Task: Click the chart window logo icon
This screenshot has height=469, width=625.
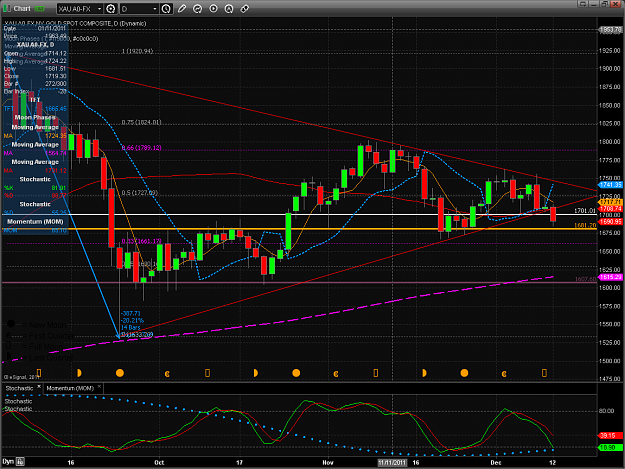Action: 7,8
